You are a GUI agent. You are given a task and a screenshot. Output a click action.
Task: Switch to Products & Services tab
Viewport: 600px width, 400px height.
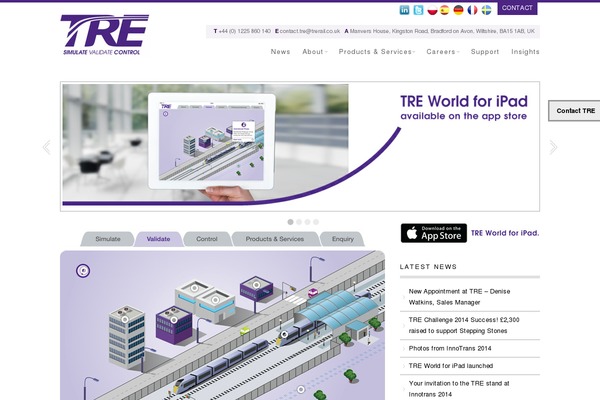pyautogui.click(x=275, y=239)
